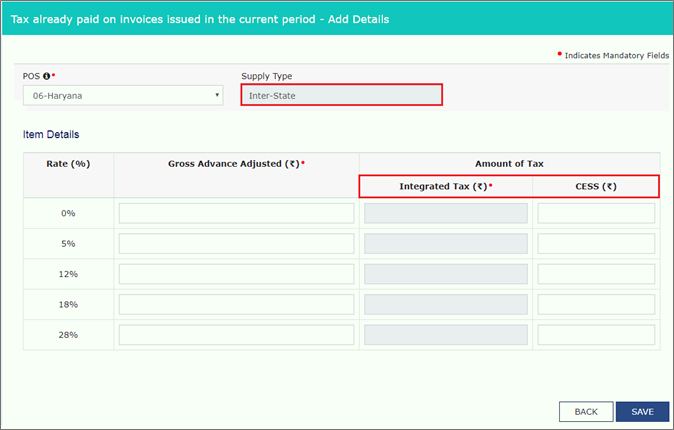Click CESS field in 28% row

click(596, 335)
